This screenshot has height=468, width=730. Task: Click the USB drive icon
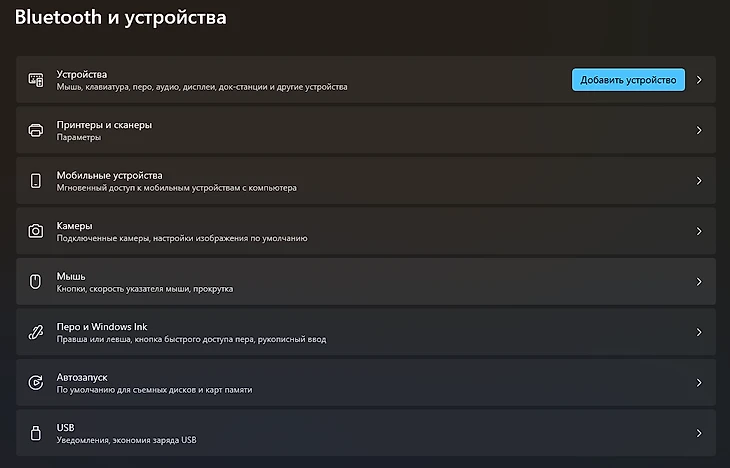coord(36,433)
